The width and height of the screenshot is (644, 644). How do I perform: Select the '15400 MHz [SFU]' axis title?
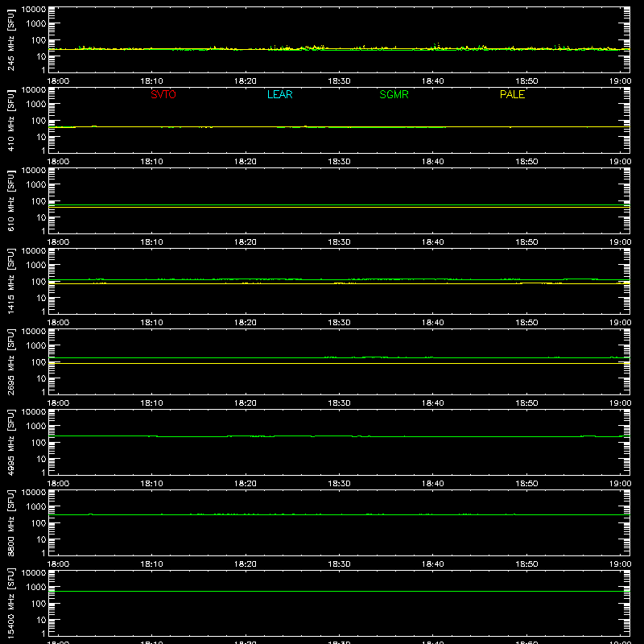click(x=10, y=603)
